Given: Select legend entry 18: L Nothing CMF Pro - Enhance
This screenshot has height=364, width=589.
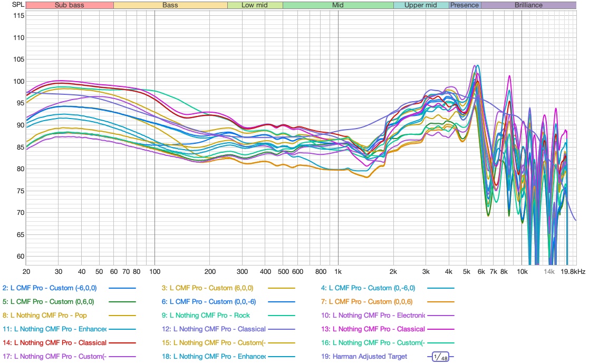Looking at the screenshot, I should click(214, 357).
